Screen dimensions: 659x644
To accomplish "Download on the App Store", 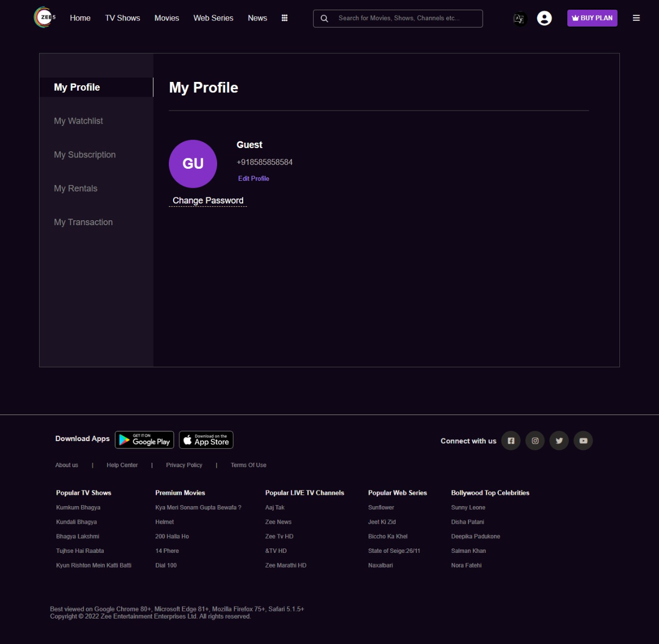I will click(x=206, y=439).
